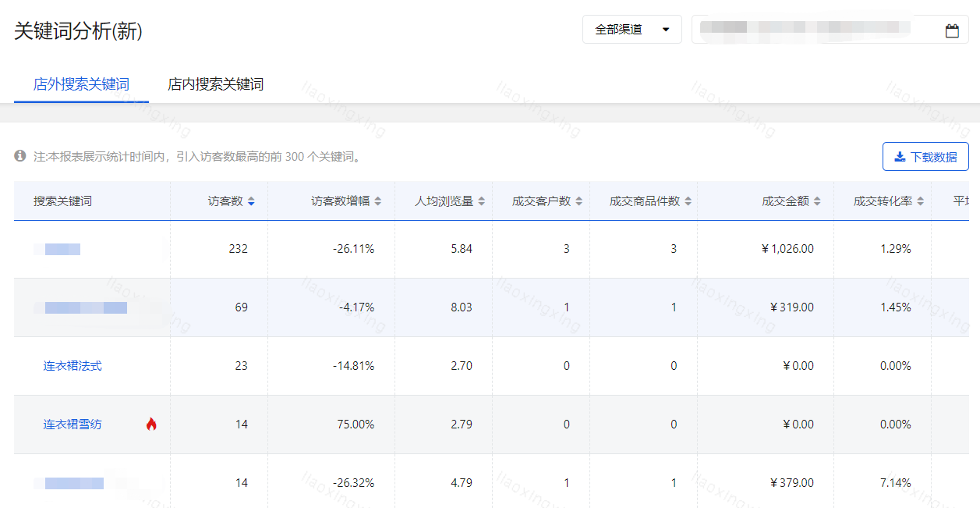Click the date range input field

(x=830, y=30)
